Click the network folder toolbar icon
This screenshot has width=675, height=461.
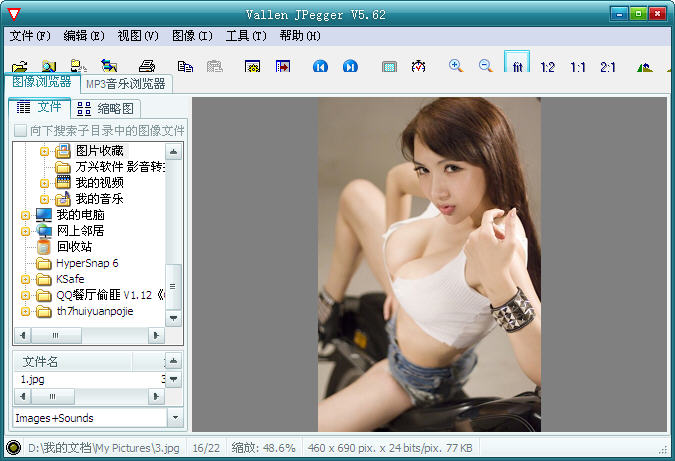[x=78, y=66]
